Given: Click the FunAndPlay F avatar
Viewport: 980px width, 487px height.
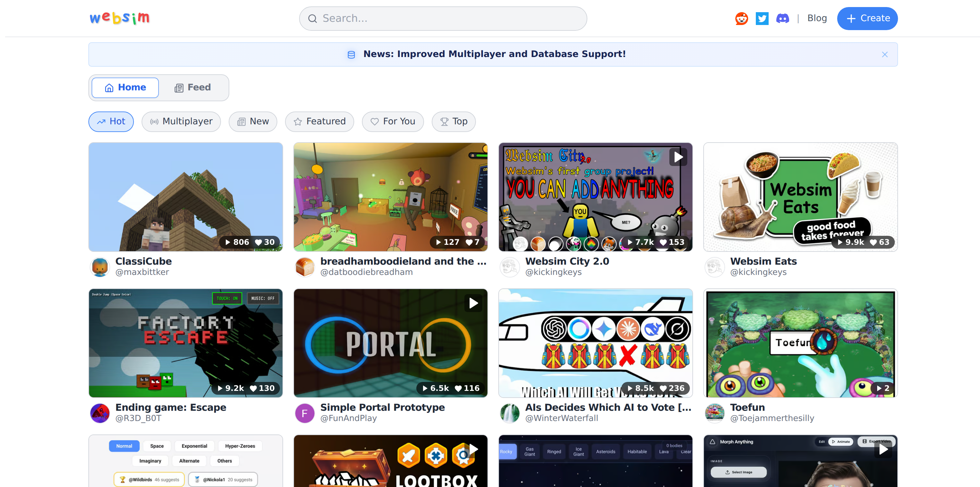Looking at the screenshot, I should point(305,413).
